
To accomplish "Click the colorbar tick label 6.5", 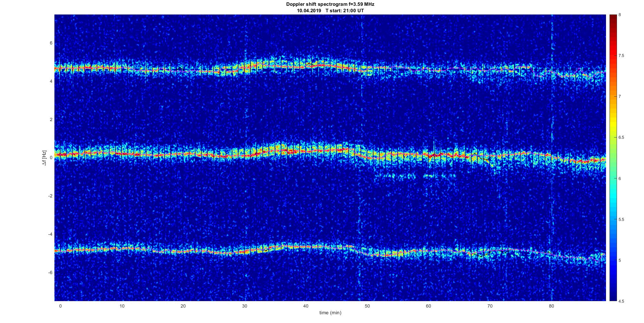I will [621, 138].
